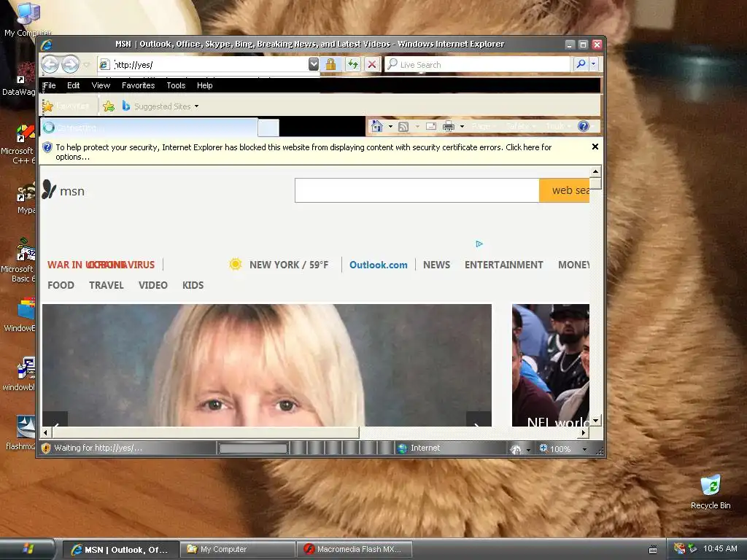This screenshot has width=747, height=560.
Task: Open the Help menu
Action: 205,85
